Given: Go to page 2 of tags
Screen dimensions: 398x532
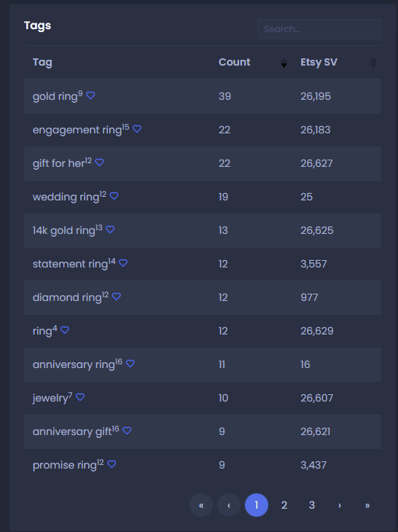Looking at the screenshot, I should point(284,505).
